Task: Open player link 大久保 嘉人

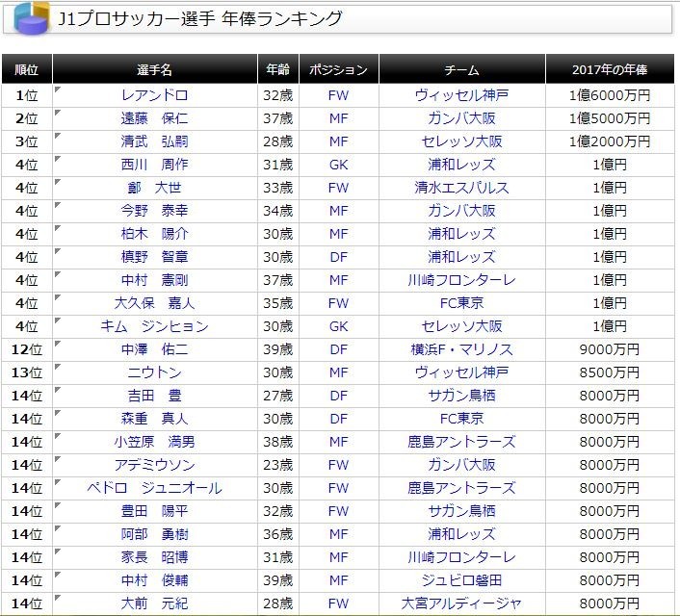Action: tap(155, 303)
